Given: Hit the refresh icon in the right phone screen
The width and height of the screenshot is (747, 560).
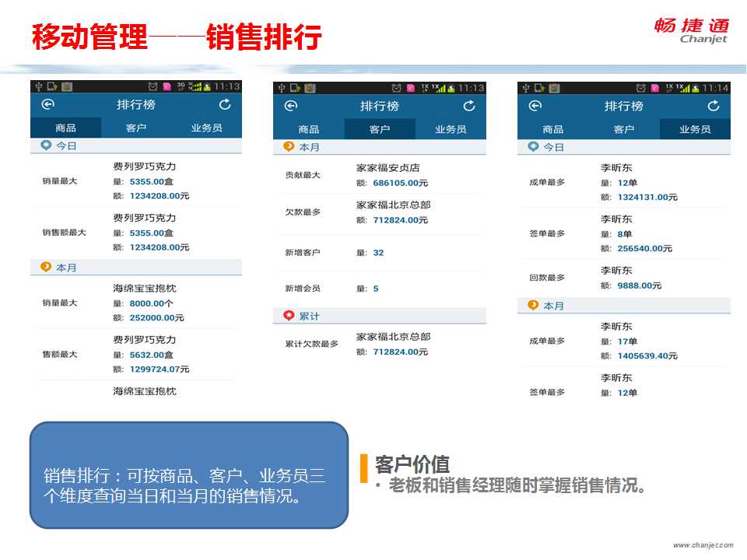Looking at the screenshot, I should [x=714, y=106].
